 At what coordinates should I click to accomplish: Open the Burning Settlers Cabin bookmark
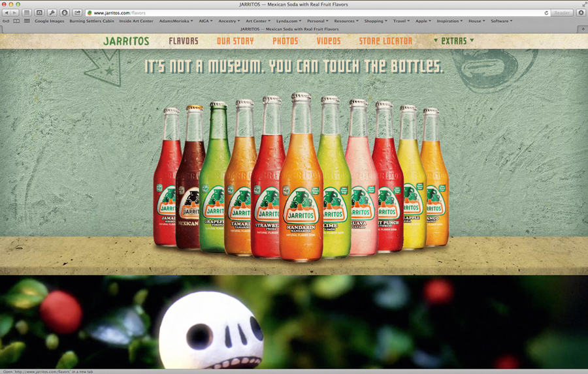point(91,21)
